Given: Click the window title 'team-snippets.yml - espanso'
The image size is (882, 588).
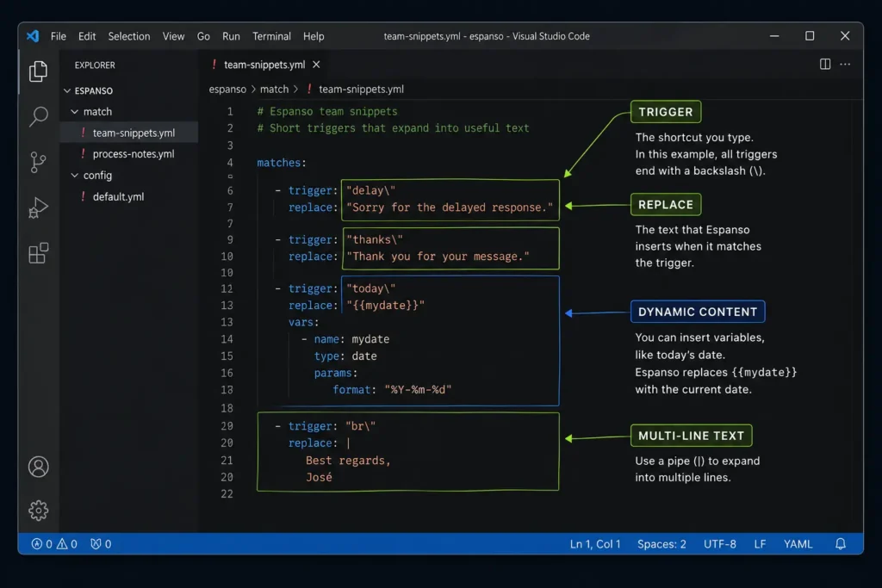Looking at the screenshot, I should pyautogui.click(x=444, y=36).
